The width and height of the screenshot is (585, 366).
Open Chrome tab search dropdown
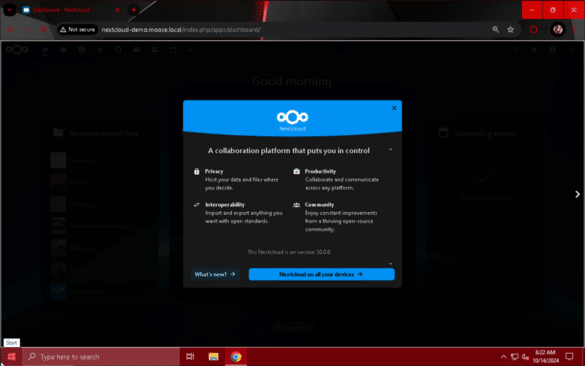coord(10,10)
